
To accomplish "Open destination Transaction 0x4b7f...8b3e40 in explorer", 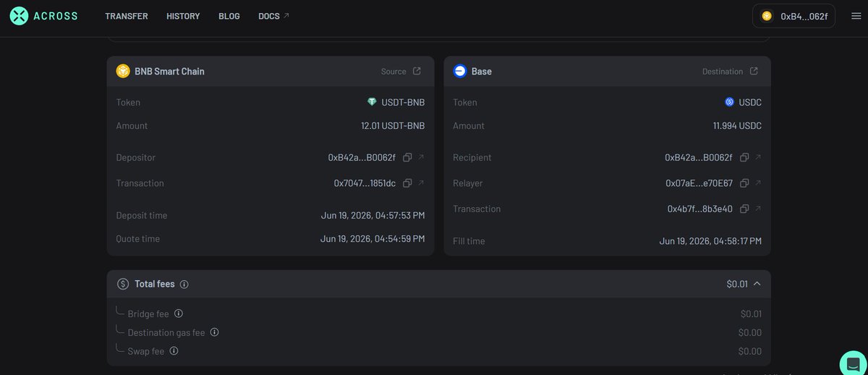I will click(x=758, y=208).
